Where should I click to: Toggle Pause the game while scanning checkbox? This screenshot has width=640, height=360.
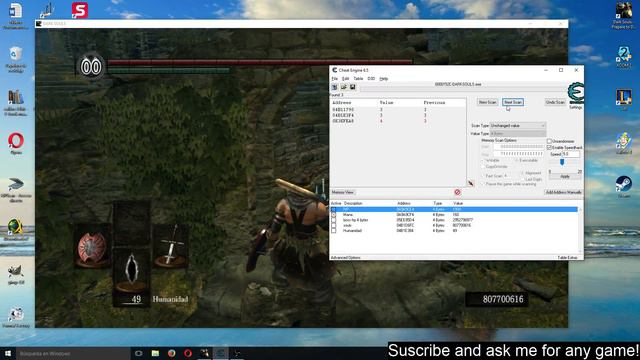[483, 184]
